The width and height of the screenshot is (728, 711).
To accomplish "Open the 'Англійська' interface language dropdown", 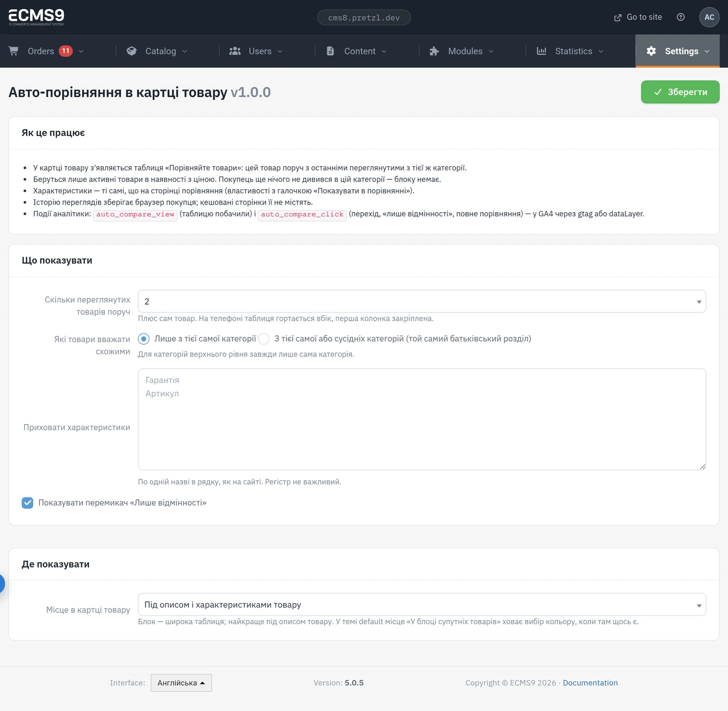I will coord(181,683).
